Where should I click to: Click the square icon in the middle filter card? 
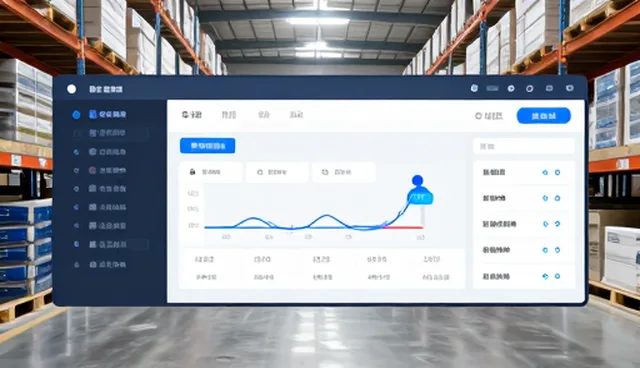click(260, 172)
